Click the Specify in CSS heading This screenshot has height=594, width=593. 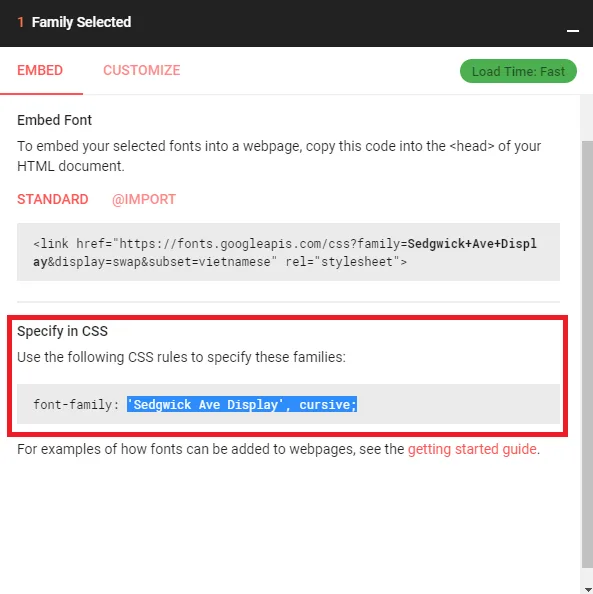click(x=63, y=331)
